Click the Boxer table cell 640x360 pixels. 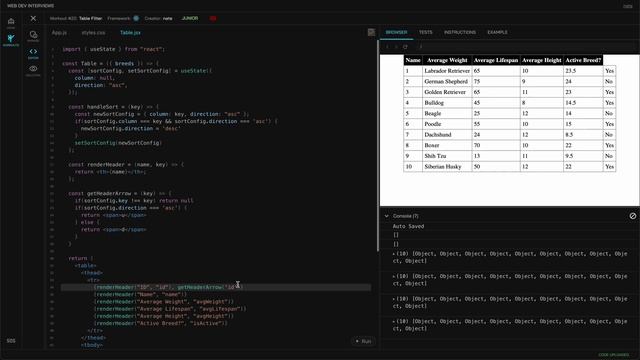point(447,145)
